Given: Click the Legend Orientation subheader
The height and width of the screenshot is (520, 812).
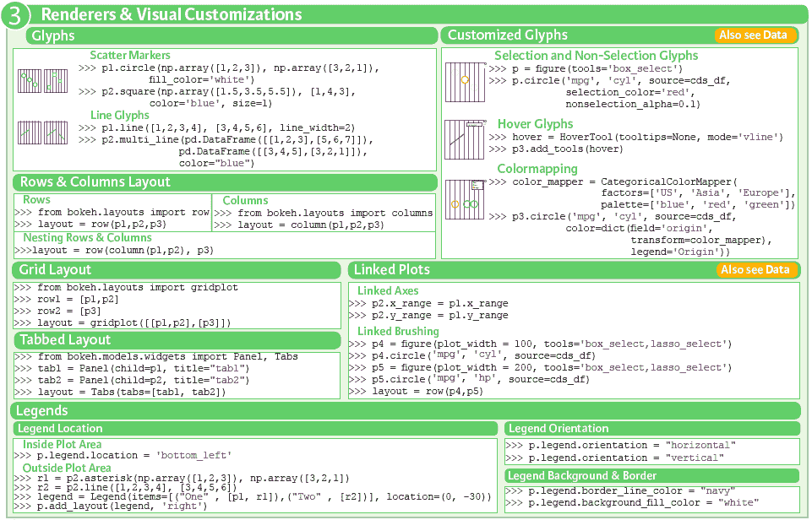Looking at the screenshot, I should [559, 429].
